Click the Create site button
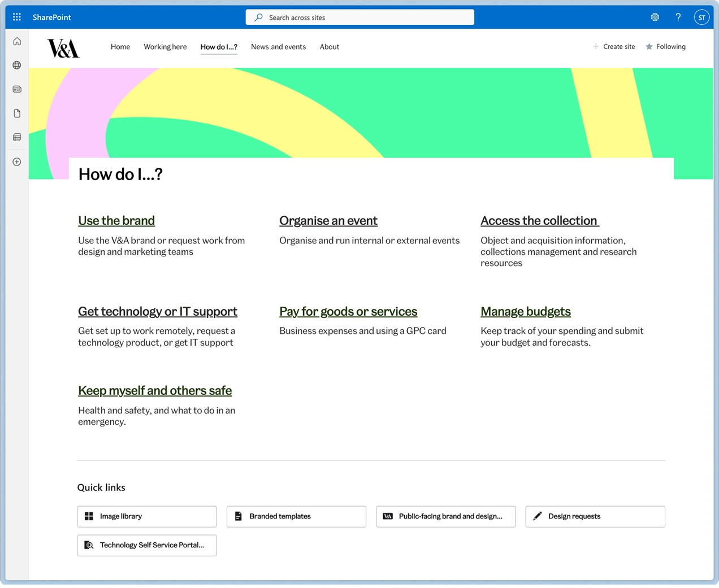719x588 pixels. [x=614, y=46]
